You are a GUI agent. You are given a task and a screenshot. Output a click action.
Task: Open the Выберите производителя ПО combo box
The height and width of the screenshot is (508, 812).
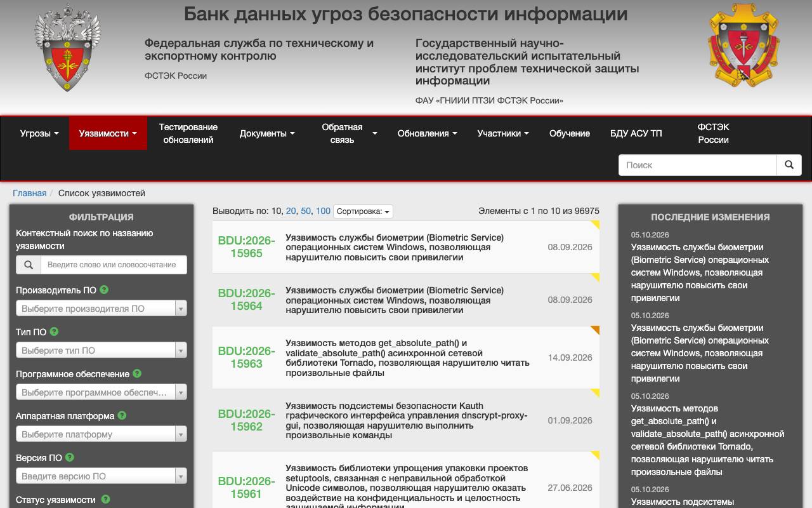click(101, 309)
